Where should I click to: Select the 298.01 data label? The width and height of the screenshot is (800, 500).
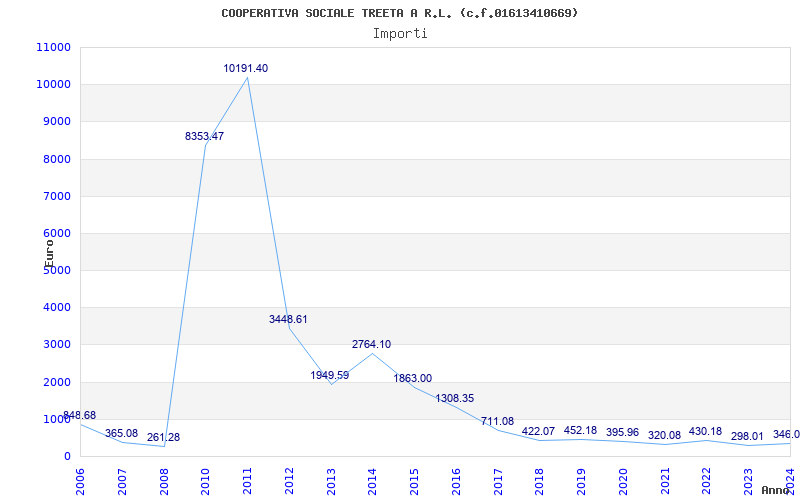coord(747,437)
